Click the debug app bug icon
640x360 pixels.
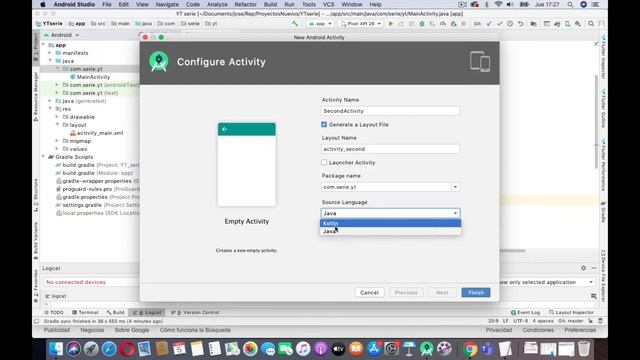click(422, 24)
